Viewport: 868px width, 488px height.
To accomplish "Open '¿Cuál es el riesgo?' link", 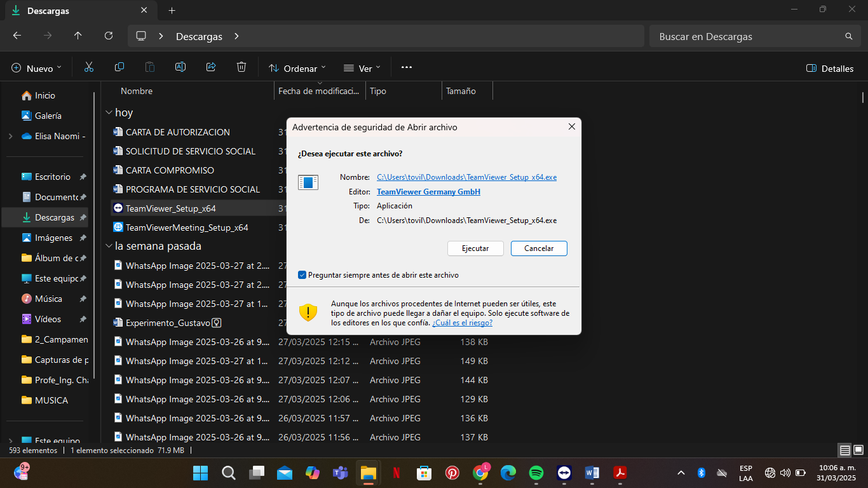I will [x=462, y=323].
